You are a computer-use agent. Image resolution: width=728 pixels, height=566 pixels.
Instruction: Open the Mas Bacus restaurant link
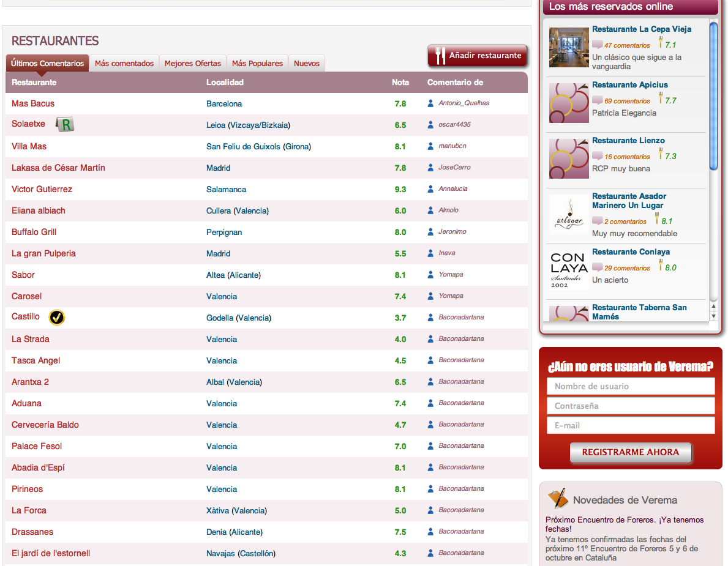pos(33,103)
